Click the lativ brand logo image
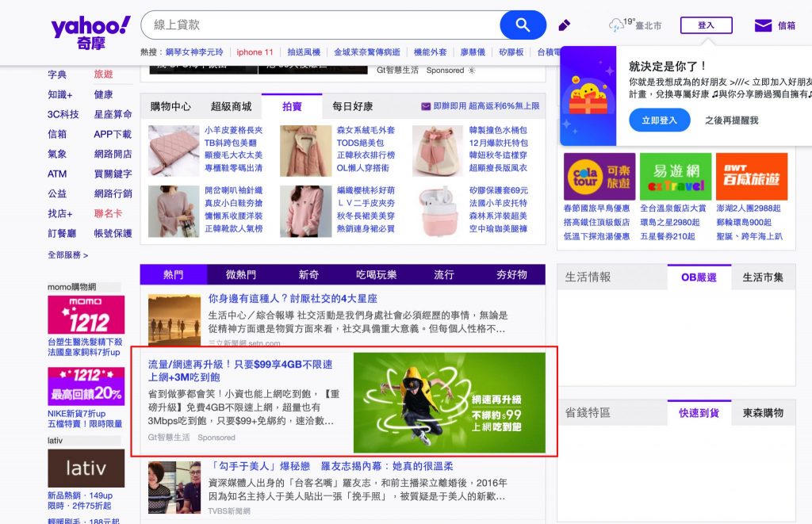This screenshot has height=524, width=812. click(x=86, y=468)
